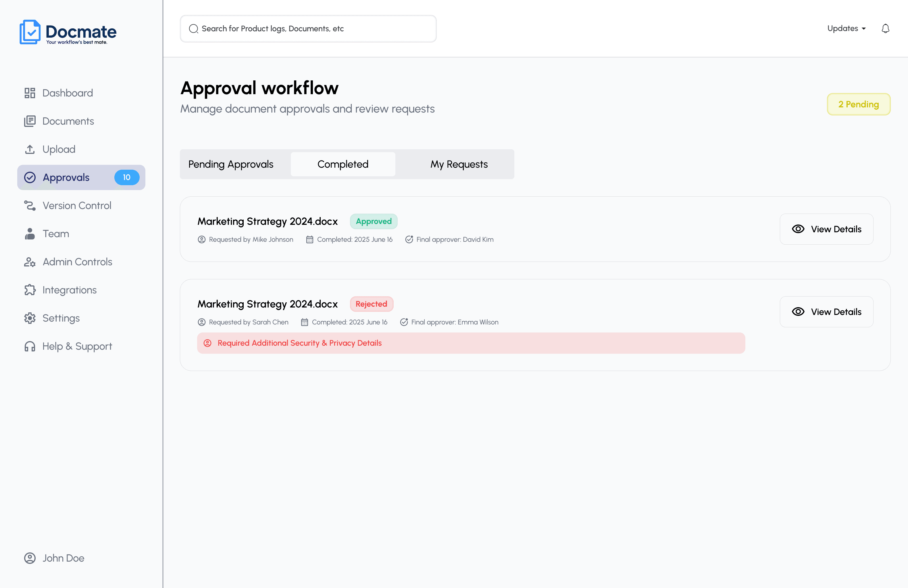Click the 2 Pending badge

click(858, 104)
